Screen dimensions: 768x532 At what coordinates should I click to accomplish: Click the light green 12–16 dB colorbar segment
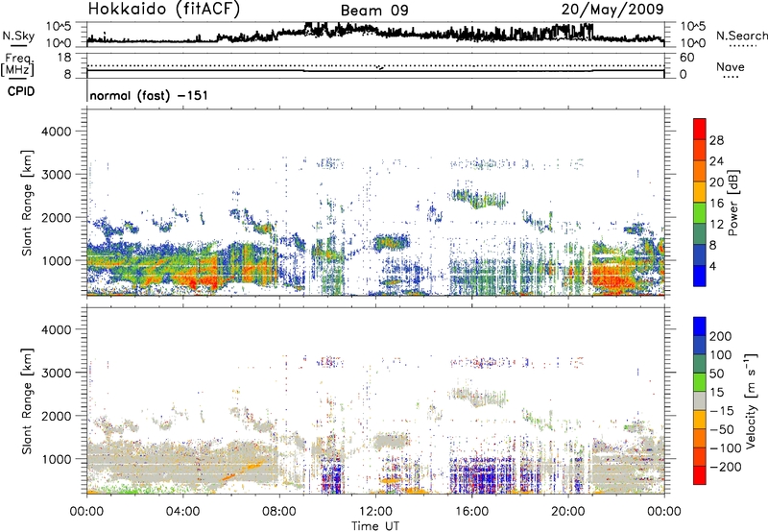(700, 212)
